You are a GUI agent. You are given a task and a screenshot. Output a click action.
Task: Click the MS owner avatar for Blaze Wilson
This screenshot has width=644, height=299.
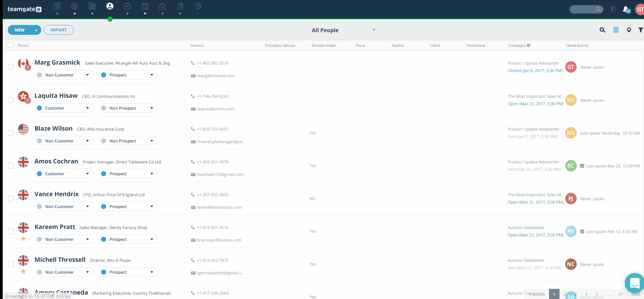[571, 133]
